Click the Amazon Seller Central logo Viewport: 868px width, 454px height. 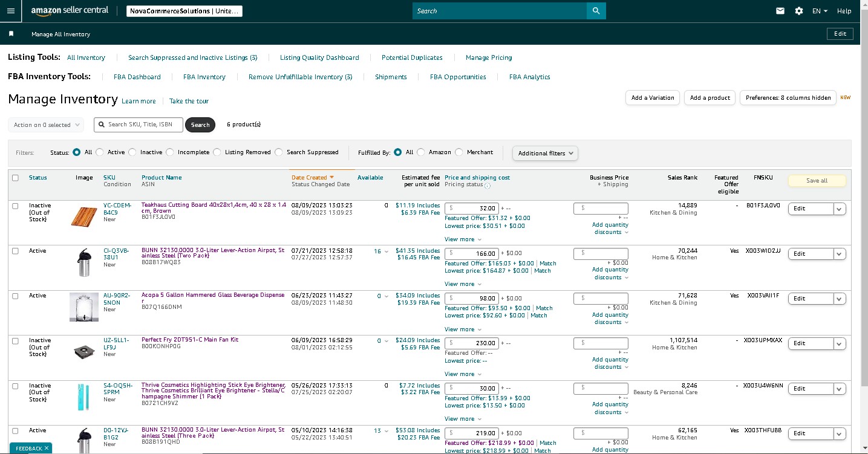(70, 11)
